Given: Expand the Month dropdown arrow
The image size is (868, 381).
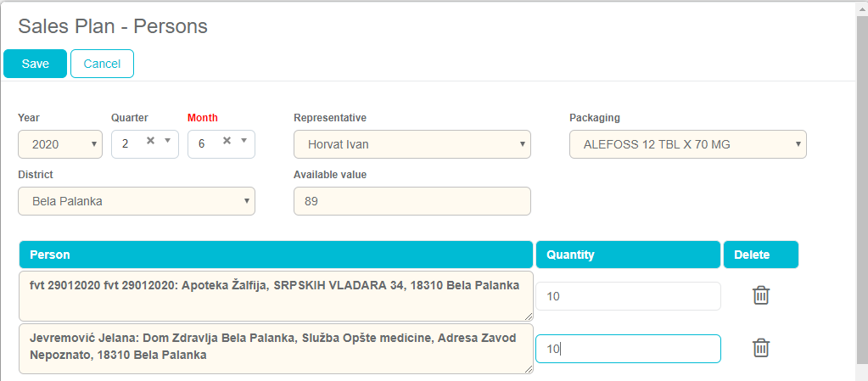Looking at the screenshot, I should coord(244,141).
